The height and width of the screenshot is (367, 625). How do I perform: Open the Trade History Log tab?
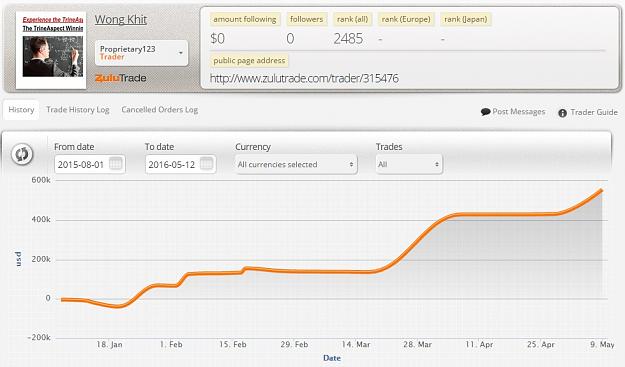click(78, 110)
